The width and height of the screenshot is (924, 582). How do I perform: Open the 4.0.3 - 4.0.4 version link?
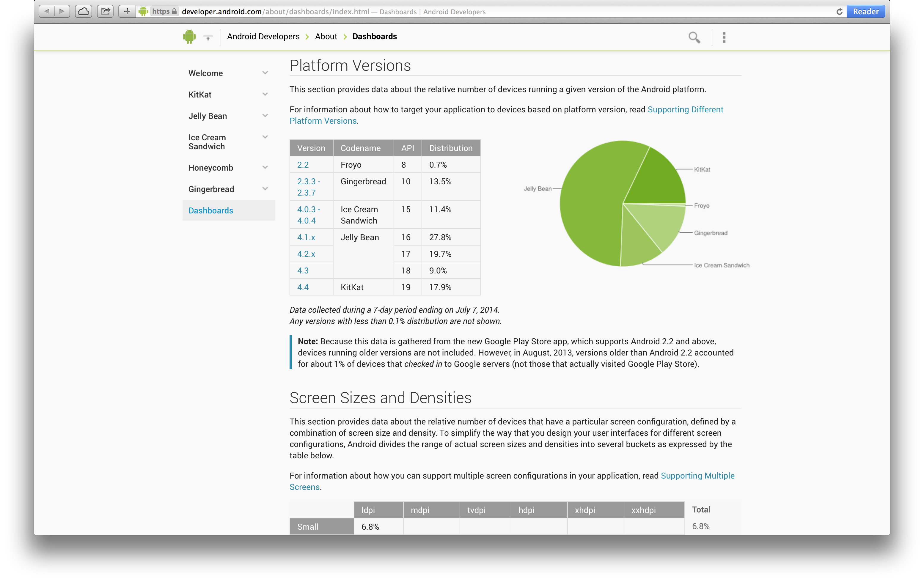(309, 215)
